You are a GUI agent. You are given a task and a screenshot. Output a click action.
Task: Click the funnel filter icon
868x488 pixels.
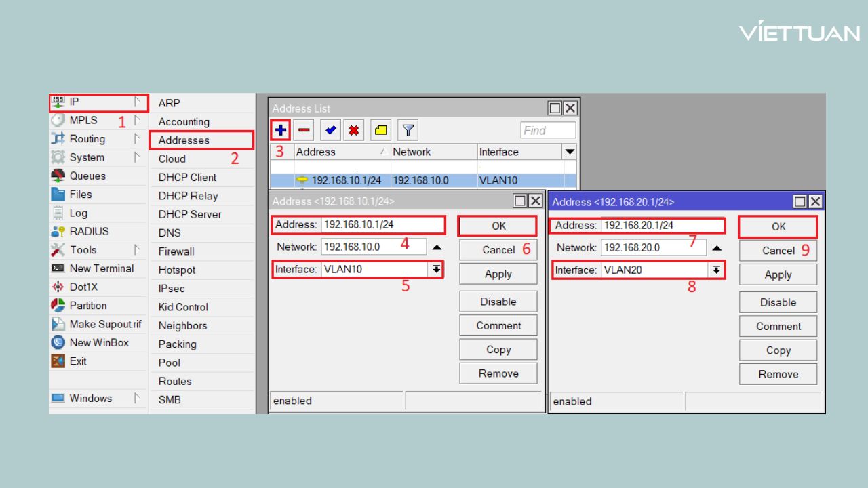click(x=408, y=130)
